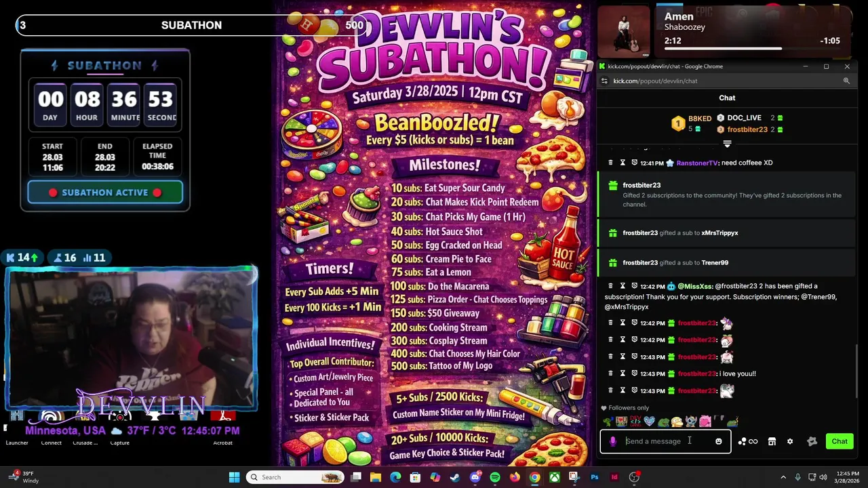Timeout RanstonerTV using the hourglass icon
Image resolution: width=868 pixels, height=488 pixels.
tap(623, 163)
